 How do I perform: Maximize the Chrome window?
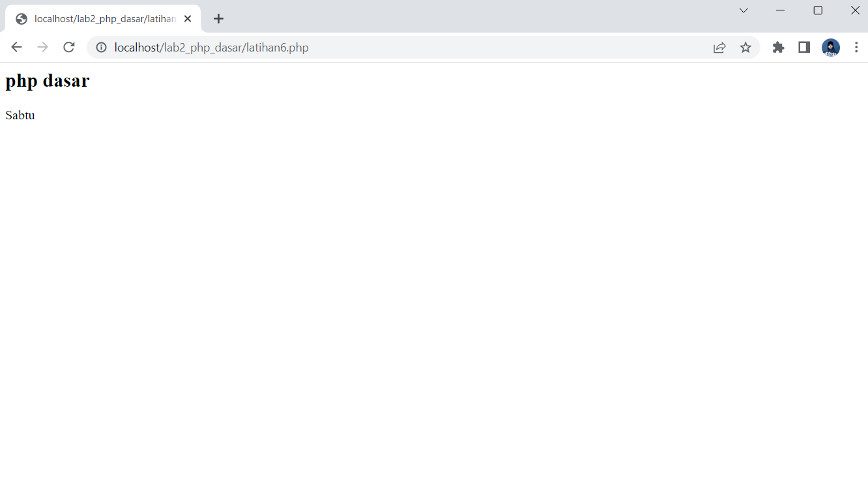pos(818,10)
